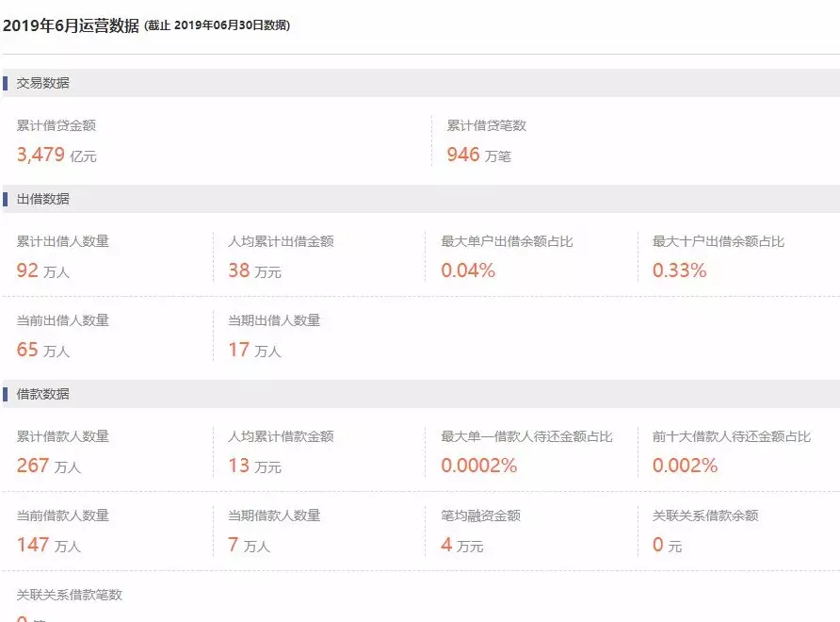Click the 人均累计借款金额 label
Image resolution: width=840 pixels, height=622 pixels.
coord(281,436)
